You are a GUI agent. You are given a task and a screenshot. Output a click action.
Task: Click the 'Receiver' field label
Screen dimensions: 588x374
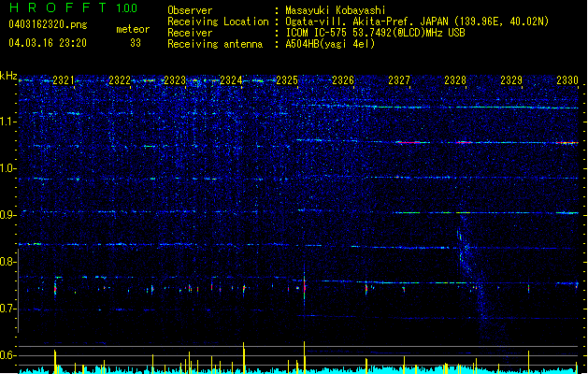click(x=190, y=33)
